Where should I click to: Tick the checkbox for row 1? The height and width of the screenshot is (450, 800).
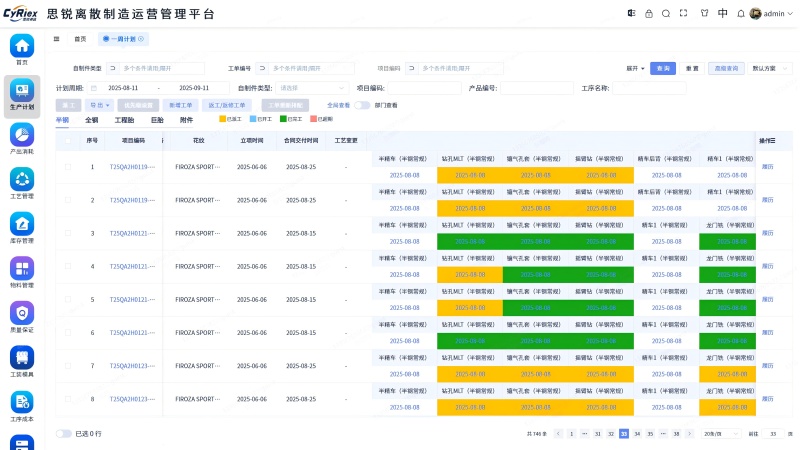tap(68, 167)
